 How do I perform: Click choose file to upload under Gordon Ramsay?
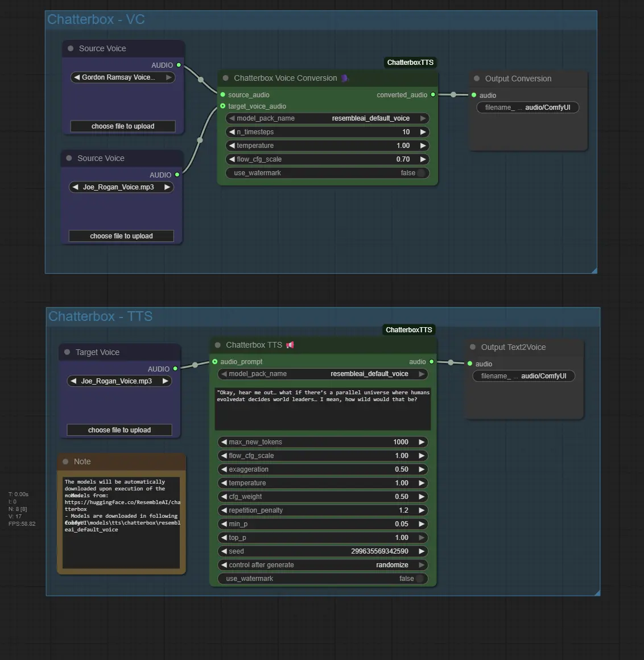pos(123,126)
